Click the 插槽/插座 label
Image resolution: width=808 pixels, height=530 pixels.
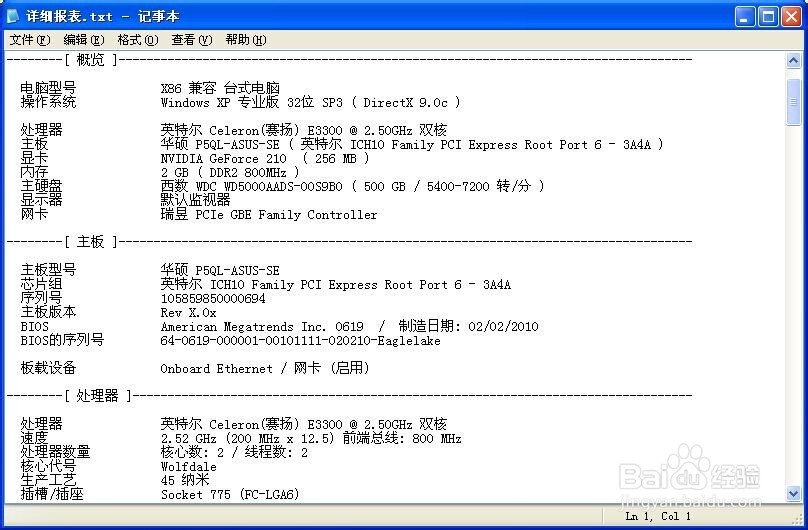point(52,494)
